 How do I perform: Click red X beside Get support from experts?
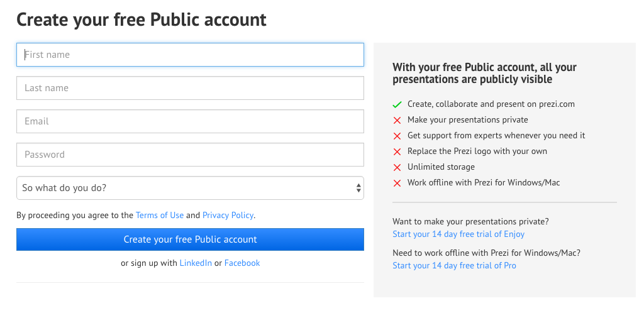click(397, 136)
